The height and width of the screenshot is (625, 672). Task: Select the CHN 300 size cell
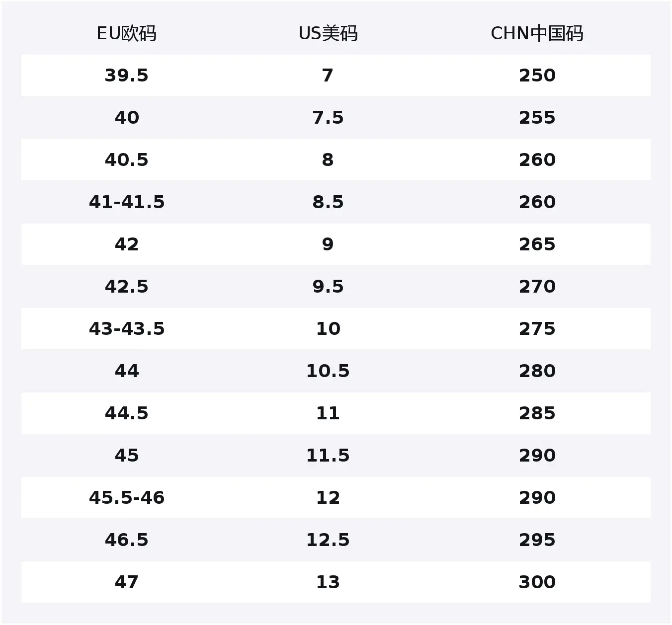pos(537,582)
